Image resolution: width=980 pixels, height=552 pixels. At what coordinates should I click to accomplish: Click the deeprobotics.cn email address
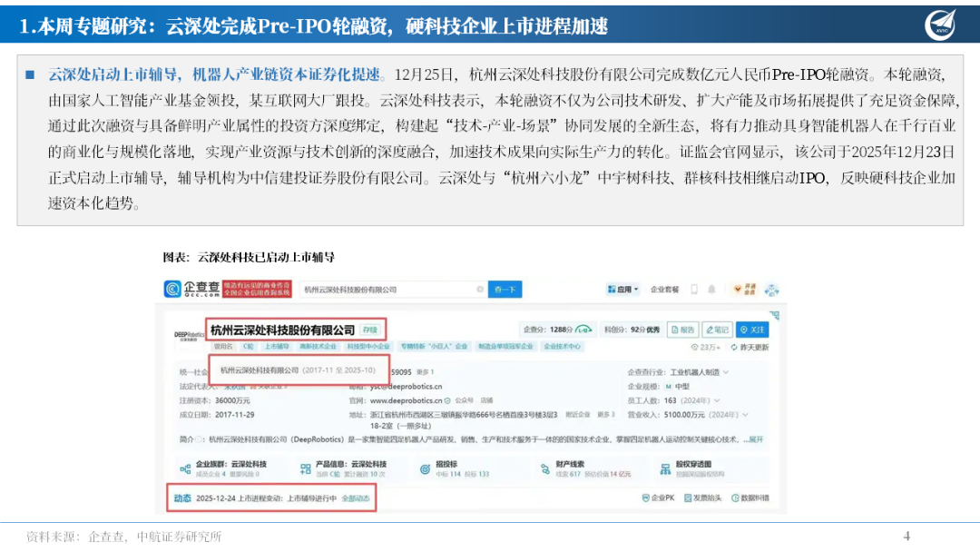pos(407,387)
